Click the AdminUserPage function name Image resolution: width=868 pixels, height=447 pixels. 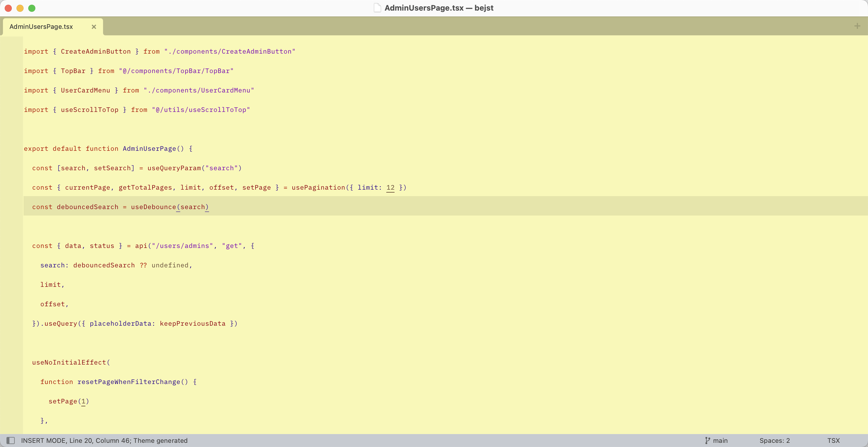point(149,149)
